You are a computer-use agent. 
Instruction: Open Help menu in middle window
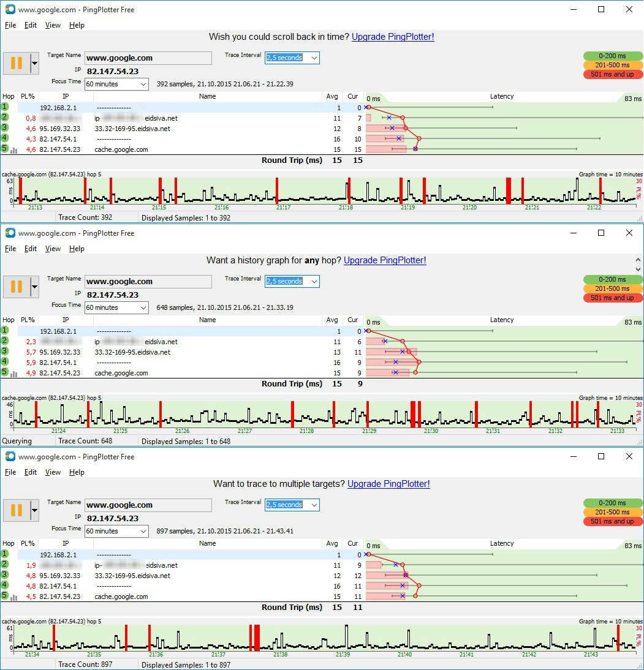[x=77, y=249]
